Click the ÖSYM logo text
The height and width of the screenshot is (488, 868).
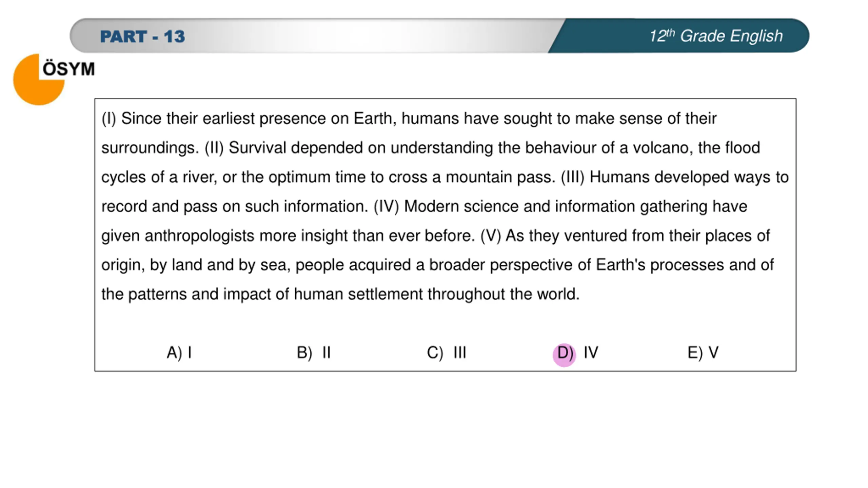click(x=68, y=69)
